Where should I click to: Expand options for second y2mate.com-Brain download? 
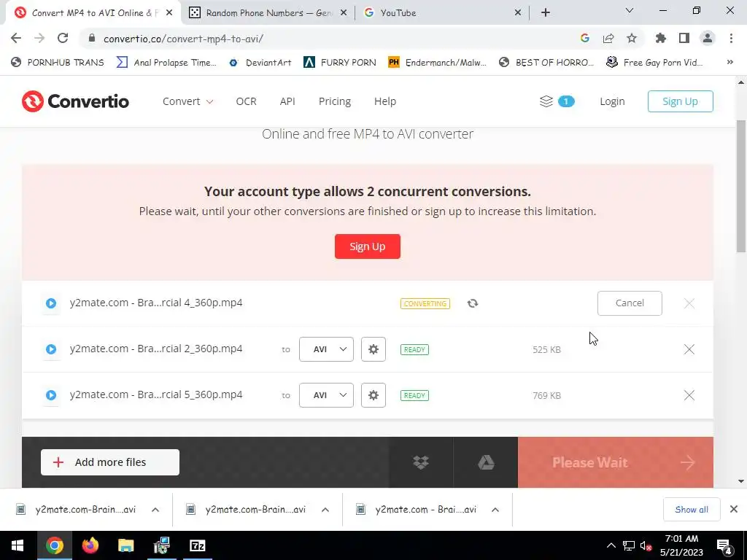(x=325, y=510)
